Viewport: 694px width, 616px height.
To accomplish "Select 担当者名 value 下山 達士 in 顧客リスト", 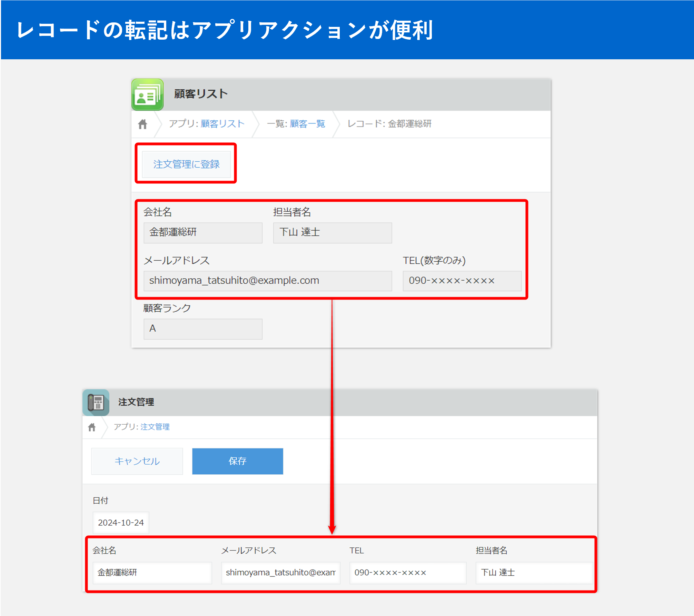I will [333, 233].
